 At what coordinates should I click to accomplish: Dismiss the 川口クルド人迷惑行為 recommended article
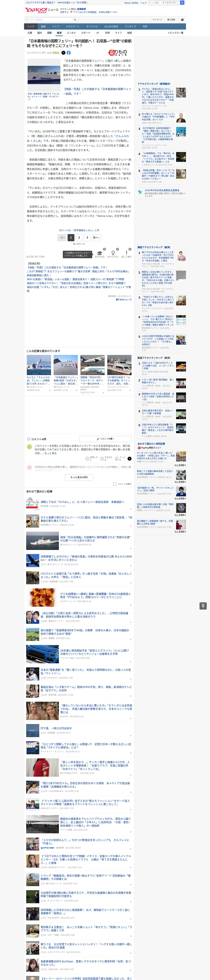pyautogui.click(x=130, y=583)
